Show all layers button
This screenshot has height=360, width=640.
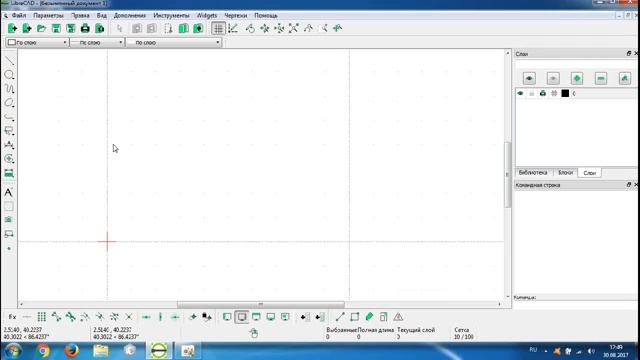(529, 78)
